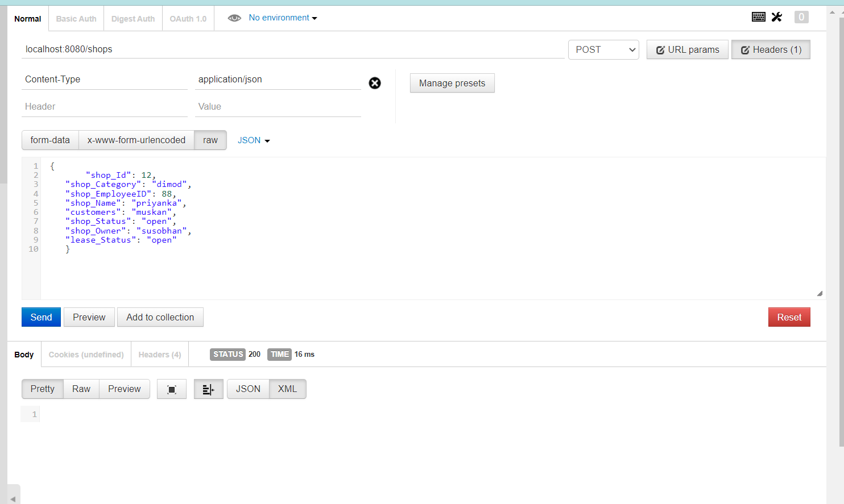The height and width of the screenshot is (504, 844).
Task: Open No environment dropdown
Action: pyautogui.click(x=283, y=18)
